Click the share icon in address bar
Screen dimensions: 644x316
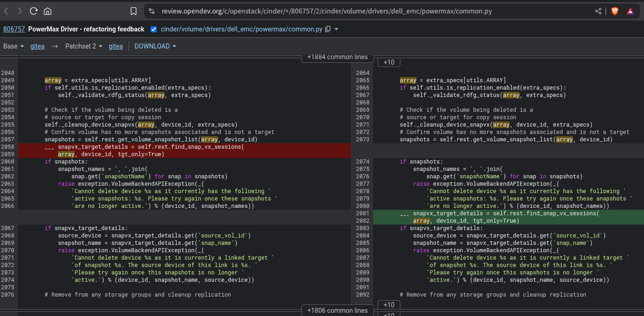coord(598,11)
